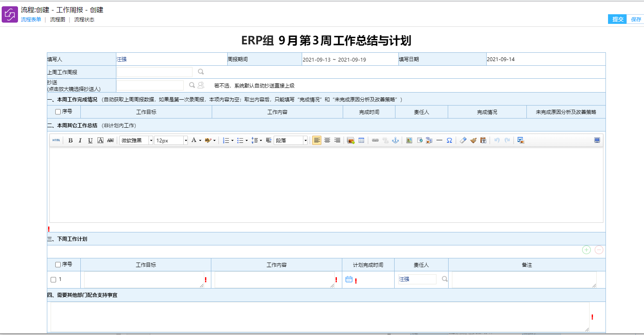Image resolution: width=644 pixels, height=335 pixels.
Task: Click green plus to add plan row
Action: pos(586,250)
